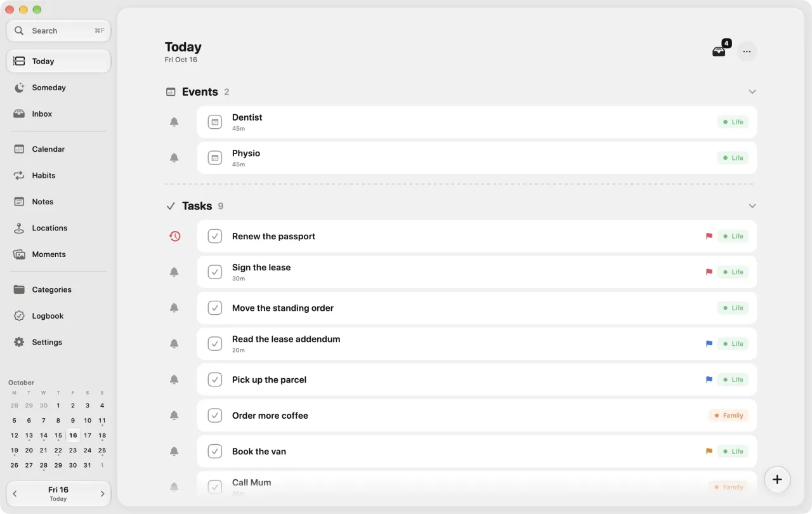Check the Order more coffee checkbox
The width and height of the screenshot is (812, 514).
215,416
